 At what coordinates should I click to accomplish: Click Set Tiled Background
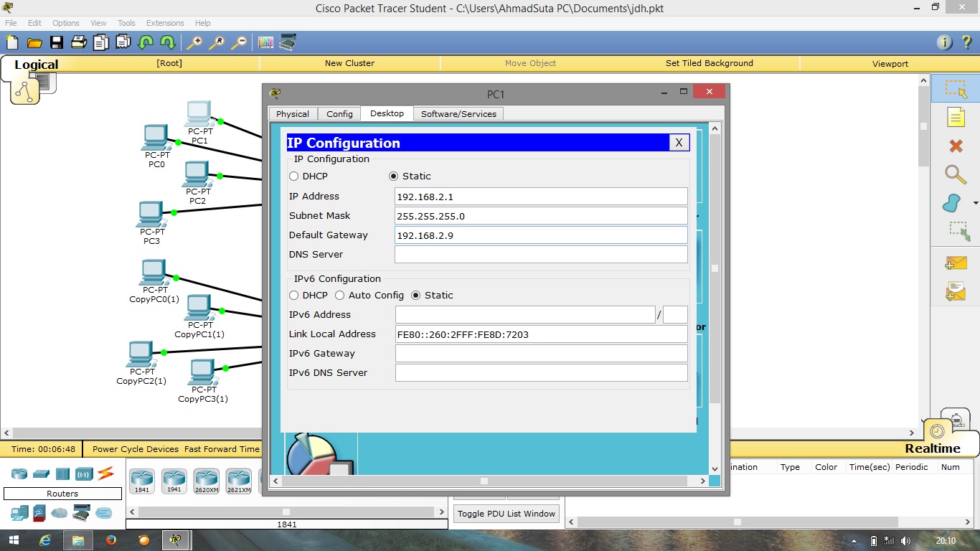click(x=709, y=63)
